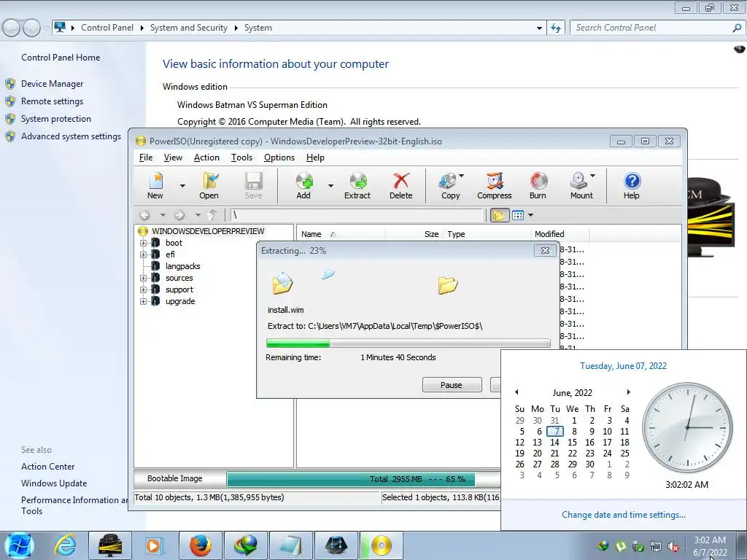This screenshot has height=560, width=747.
Task: Open the Mount button dropdown arrow
Action: tap(592, 176)
